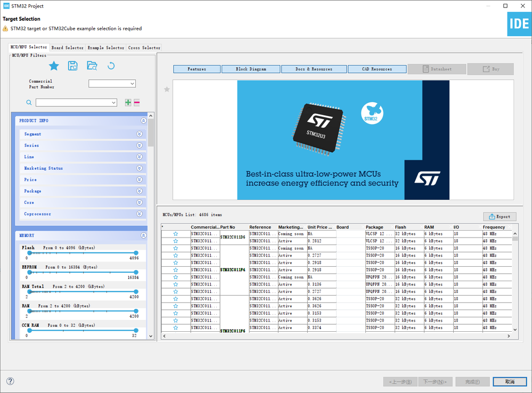Toggle favorite star for row priced 0.3136
This screenshot has width=532, height=393.
tap(175, 284)
